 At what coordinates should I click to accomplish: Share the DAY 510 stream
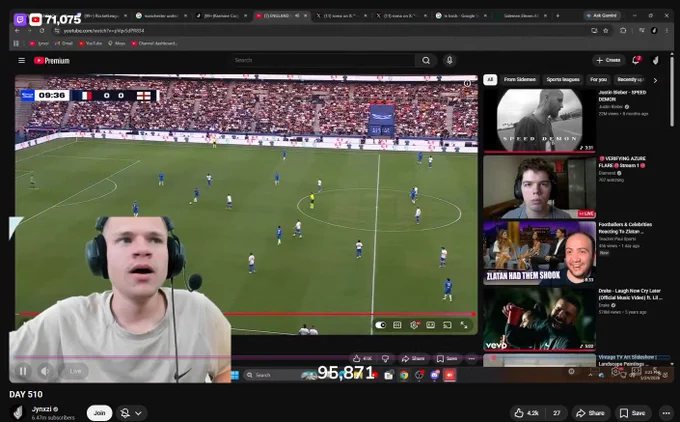pyautogui.click(x=591, y=413)
